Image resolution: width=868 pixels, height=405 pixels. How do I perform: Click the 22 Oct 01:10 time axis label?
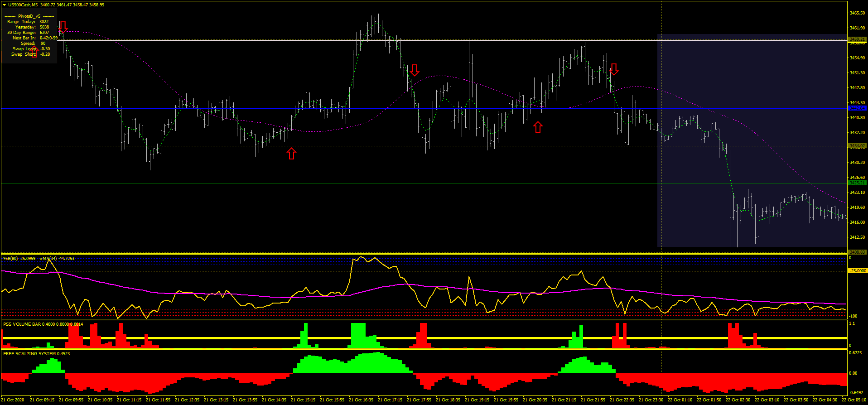click(x=680, y=400)
